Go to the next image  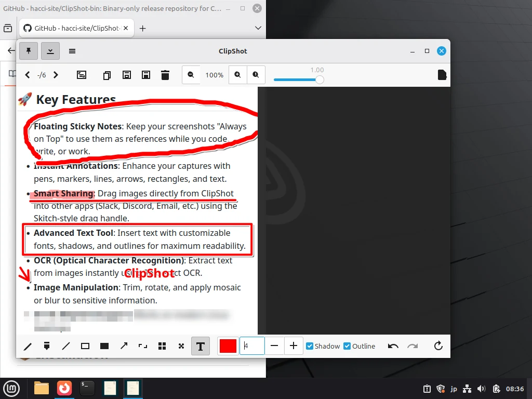56,75
